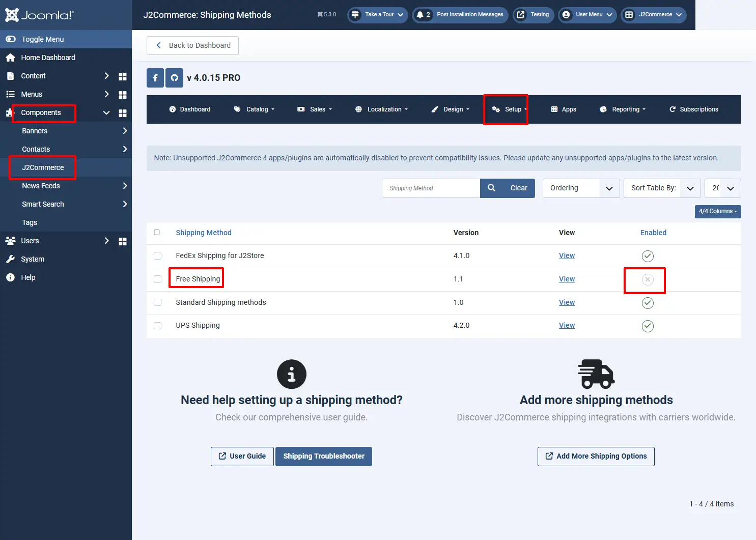The width and height of the screenshot is (756, 540).
Task: Click the Joomla version 5.3.0 indicator
Action: tap(327, 15)
